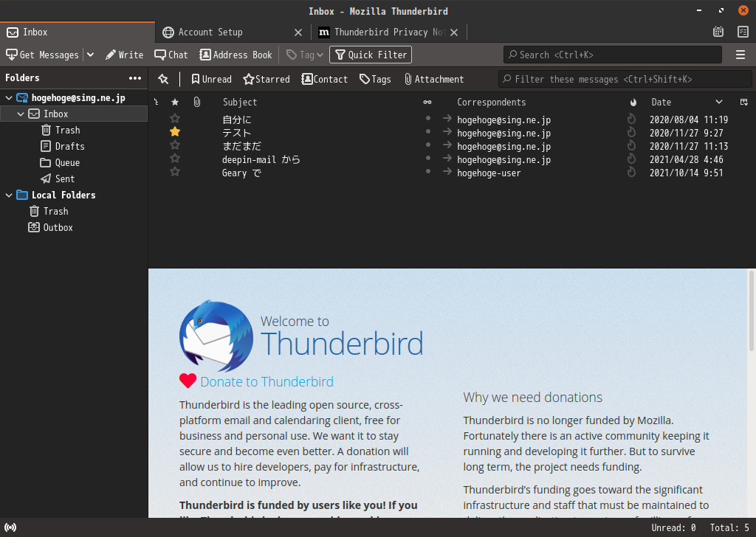The image size is (756, 537).
Task: Star the 自分に message
Action: coord(175,119)
